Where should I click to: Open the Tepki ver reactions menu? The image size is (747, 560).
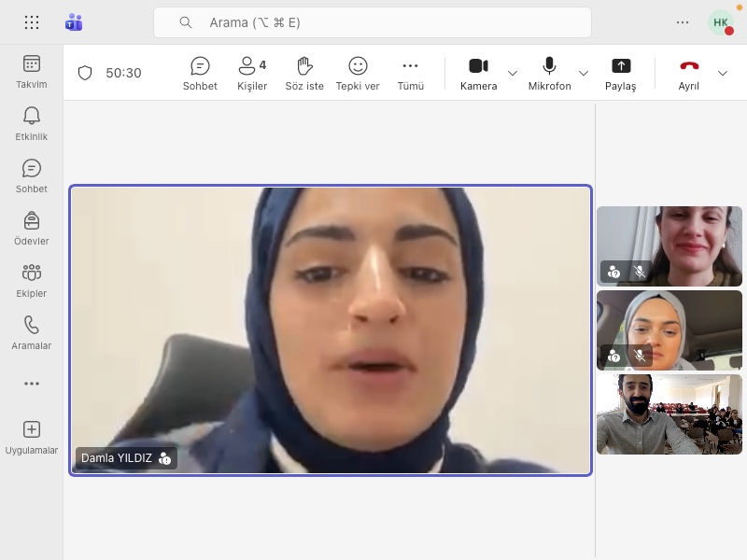[358, 73]
